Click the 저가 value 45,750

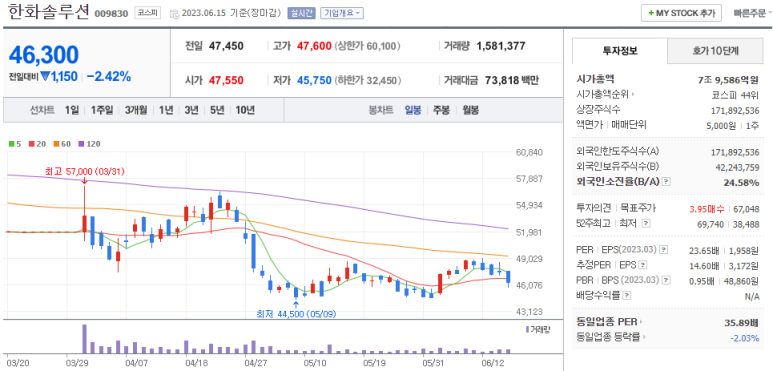coord(314,80)
